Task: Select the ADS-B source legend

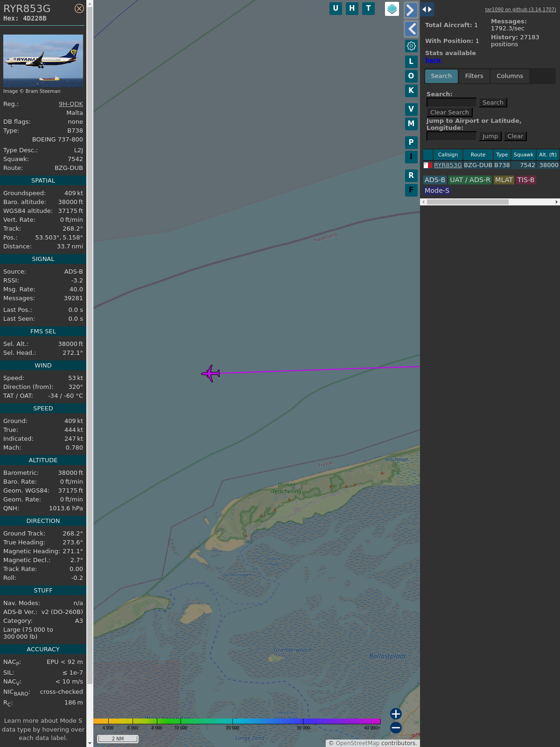Action: point(435,180)
